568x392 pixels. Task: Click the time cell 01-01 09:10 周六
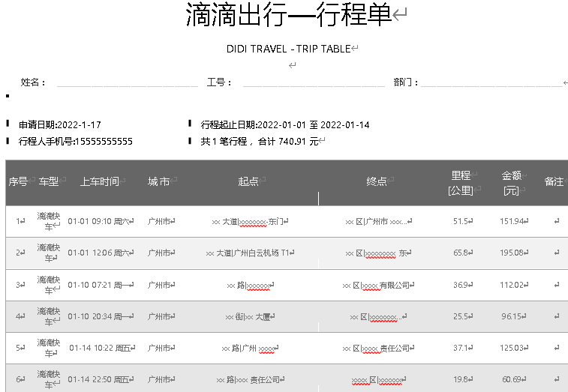pyautogui.click(x=98, y=221)
